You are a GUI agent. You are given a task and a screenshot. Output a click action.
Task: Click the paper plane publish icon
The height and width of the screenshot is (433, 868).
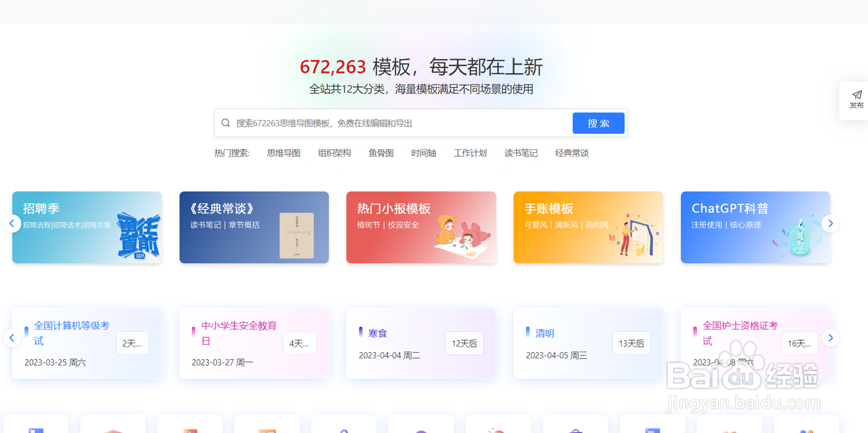click(x=857, y=94)
